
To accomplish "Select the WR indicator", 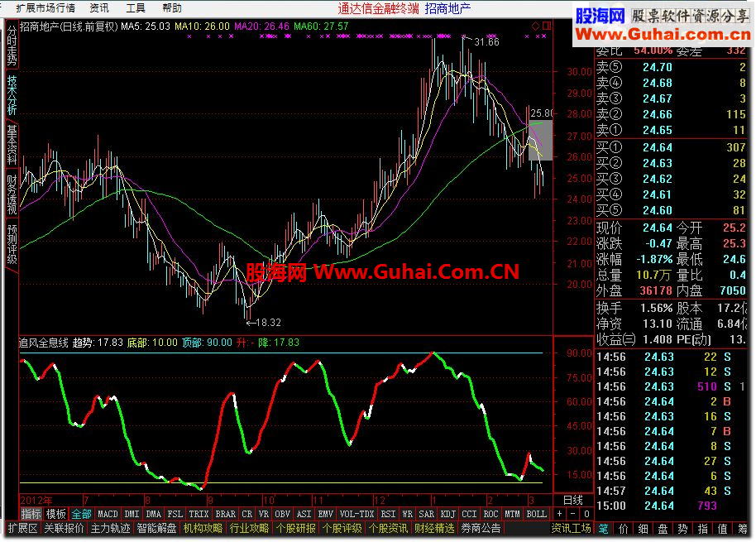I will coord(408,514).
